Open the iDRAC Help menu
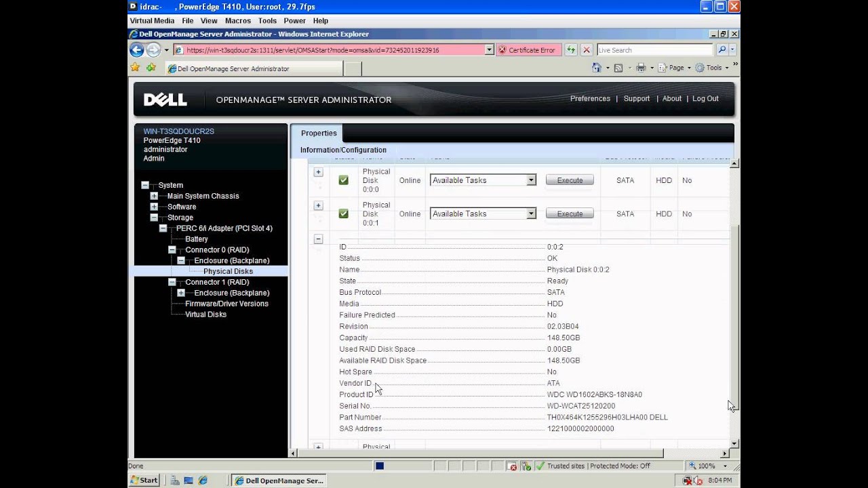Image resolution: width=868 pixels, height=488 pixels. tap(321, 21)
